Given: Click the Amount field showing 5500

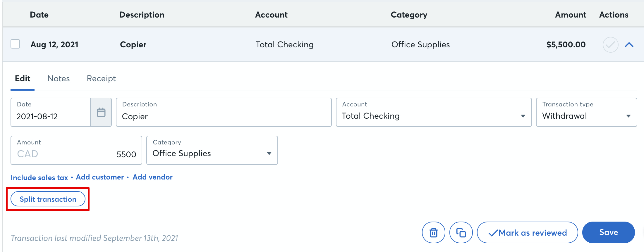Looking at the screenshot, I should coord(76,154).
